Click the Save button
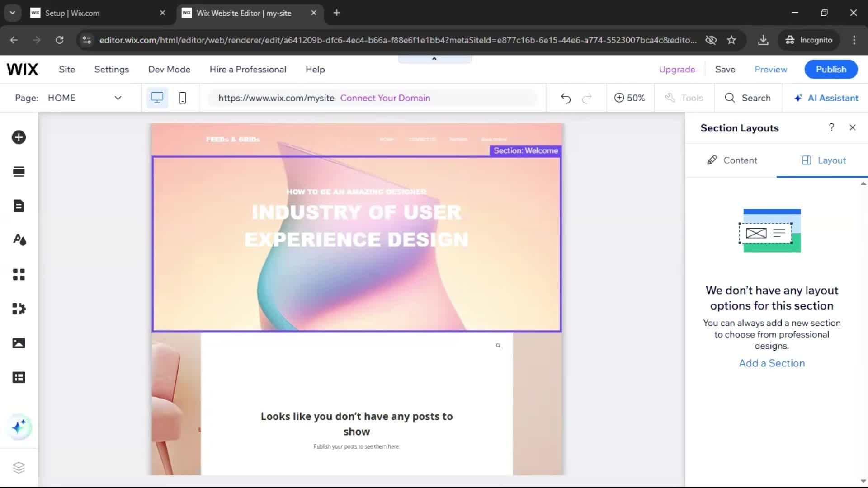The height and width of the screenshot is (488, 868). point(725,70)
